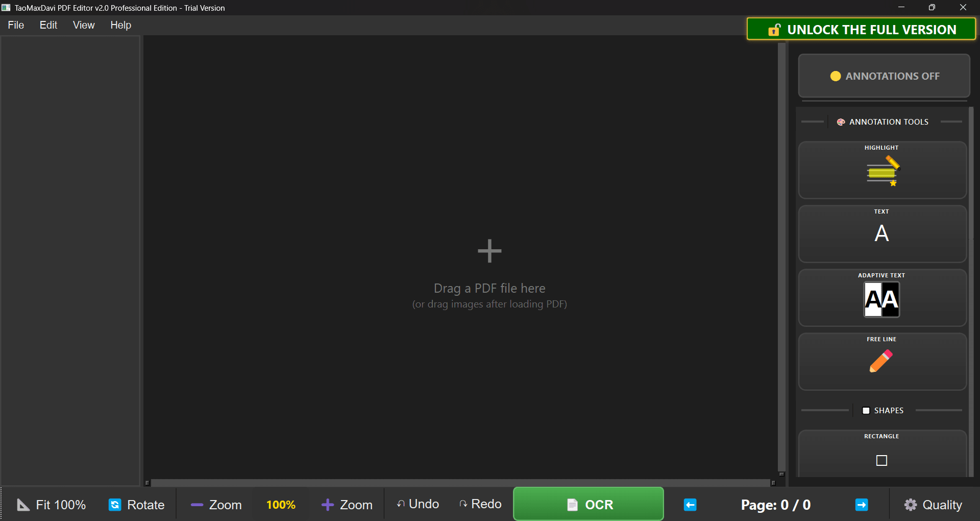The image size is (980, 521).
Task: Click Unlock the Full Version button
Action: tap(862, 30)
